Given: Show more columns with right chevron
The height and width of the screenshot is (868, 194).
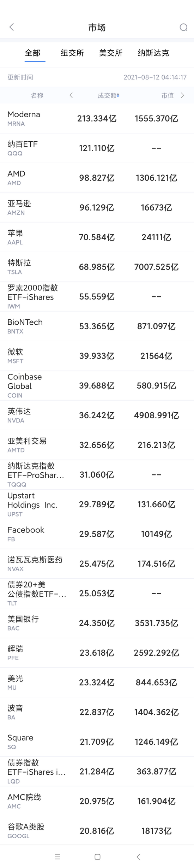Looking at the screenshot, I should [x=182, y=95].
